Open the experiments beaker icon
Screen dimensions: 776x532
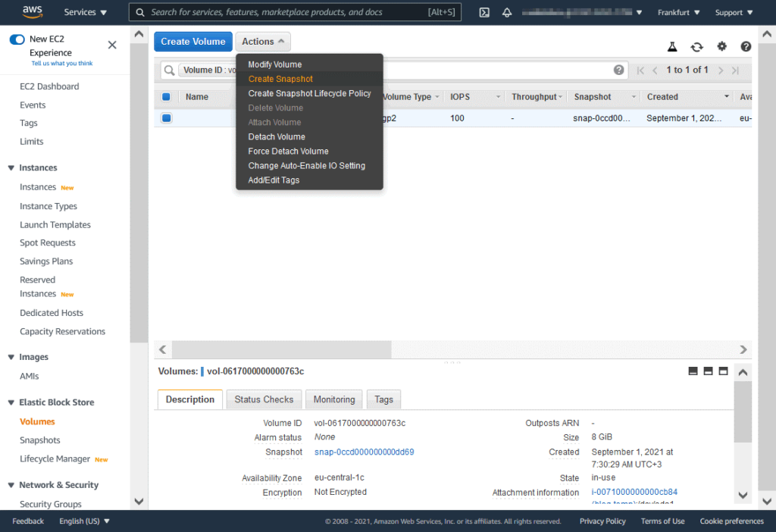(672, 46)
